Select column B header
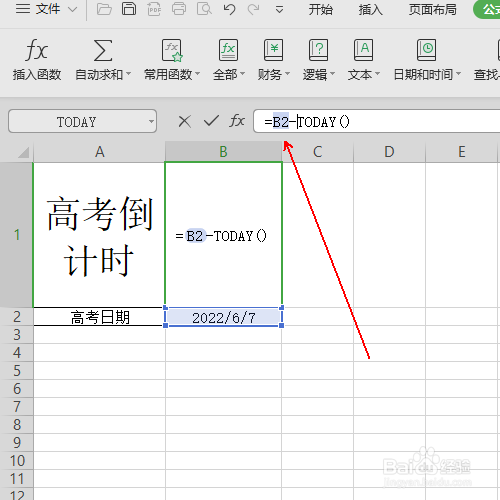The image size is (500, 500). 223,152
